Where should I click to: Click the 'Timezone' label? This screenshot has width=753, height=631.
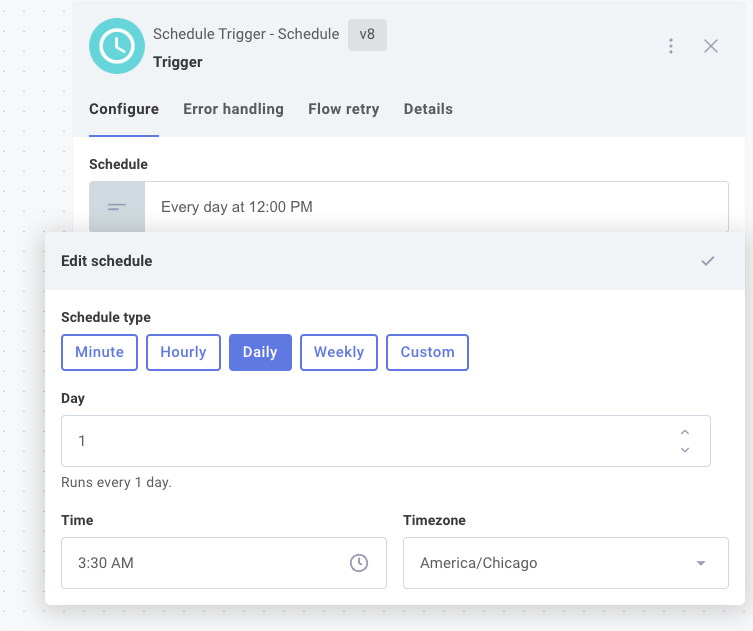[434, 520]
